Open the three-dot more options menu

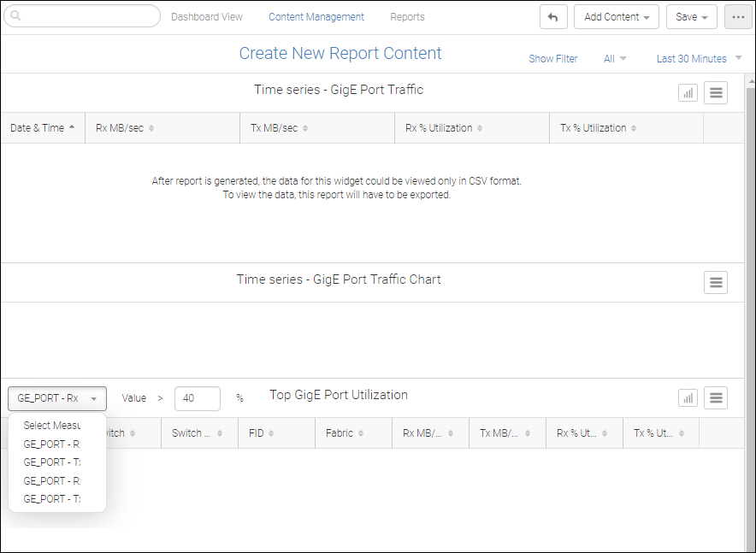pos(738,17)
